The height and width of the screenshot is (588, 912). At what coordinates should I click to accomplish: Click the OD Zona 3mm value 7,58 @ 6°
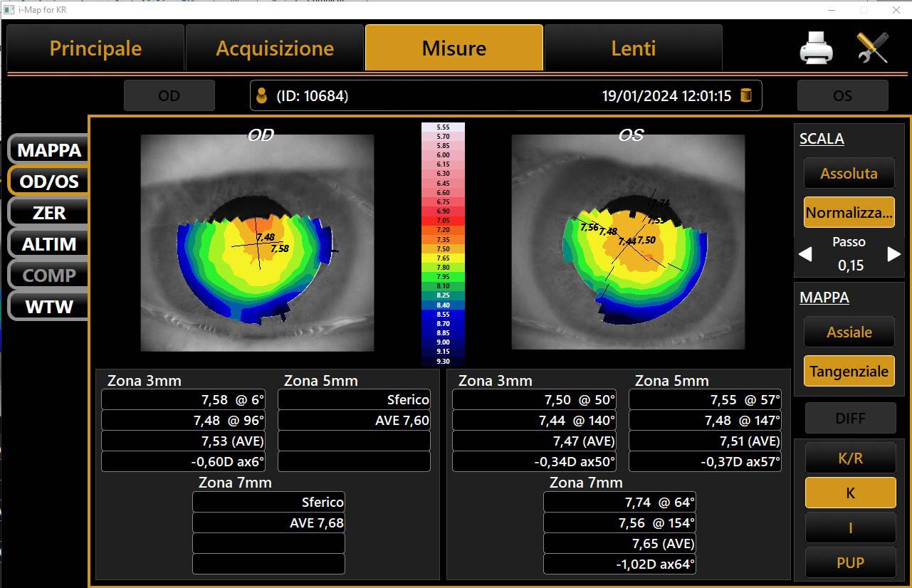point(184,400)
